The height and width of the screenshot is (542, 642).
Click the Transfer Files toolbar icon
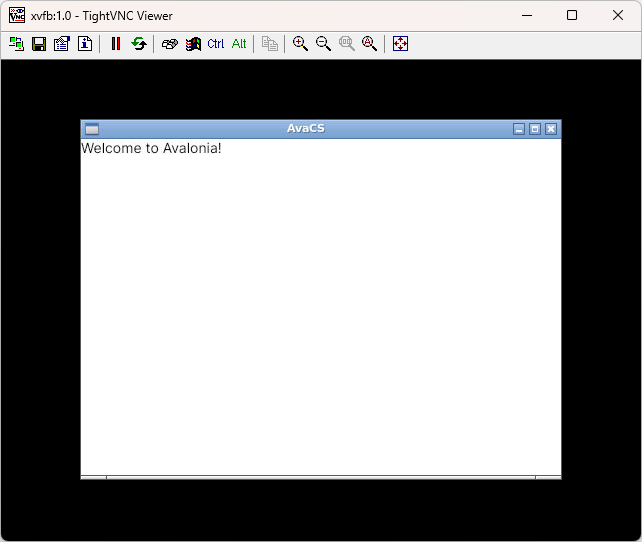[x=270, y=43]
